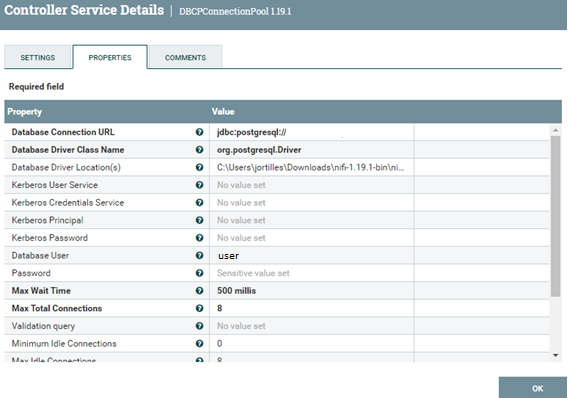
Task: Switch to the Settings tab
Action: (38, 57)
